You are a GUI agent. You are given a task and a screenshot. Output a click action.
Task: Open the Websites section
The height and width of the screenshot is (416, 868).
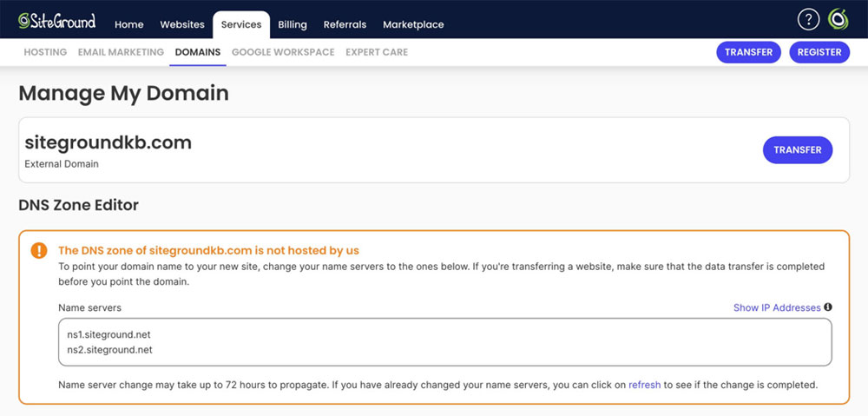(x=182, y=24)
